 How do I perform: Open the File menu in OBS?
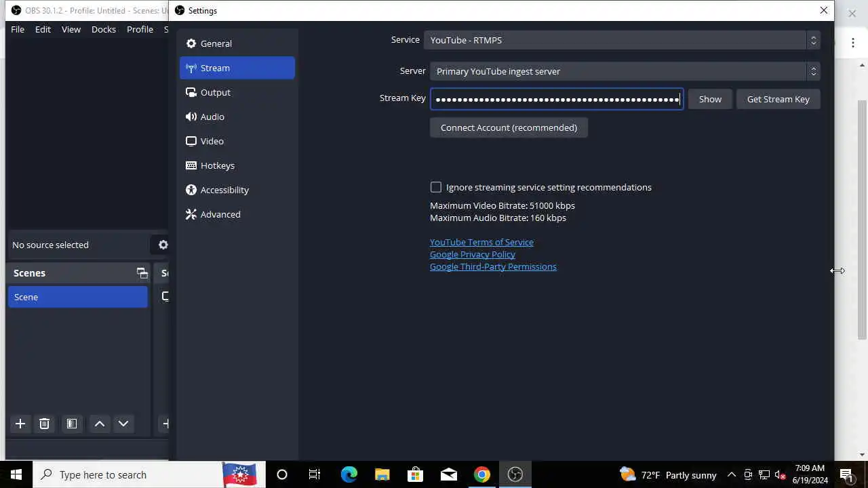18,29
